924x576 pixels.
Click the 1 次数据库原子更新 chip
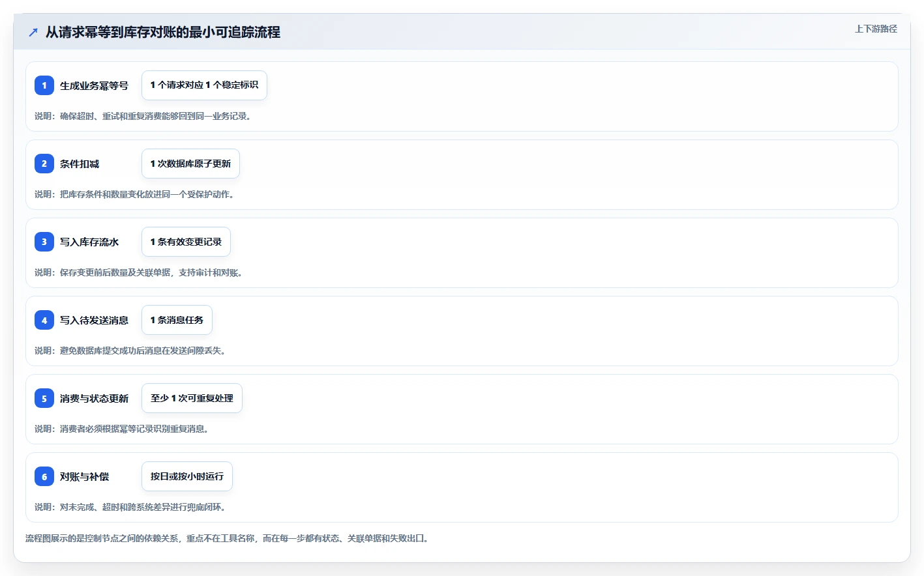pos(190,164)
